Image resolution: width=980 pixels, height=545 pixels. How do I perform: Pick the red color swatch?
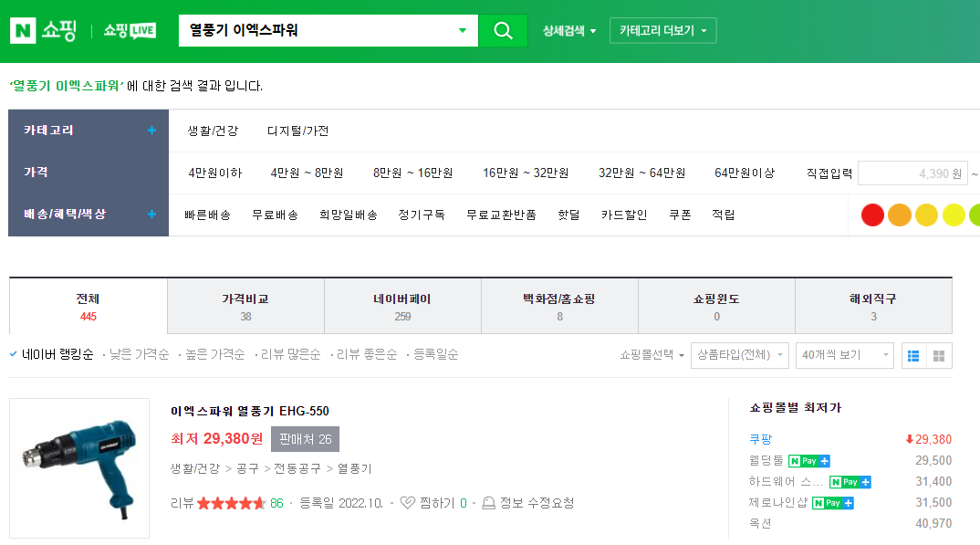coord(872,215)
